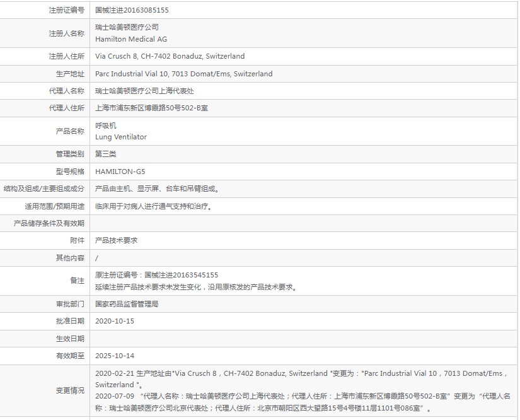This screenshot has width=520, height=420.
Task: Click the agent name 瑞士哈美顿医疗公司上海代表处
Action: tap(144, 91)
